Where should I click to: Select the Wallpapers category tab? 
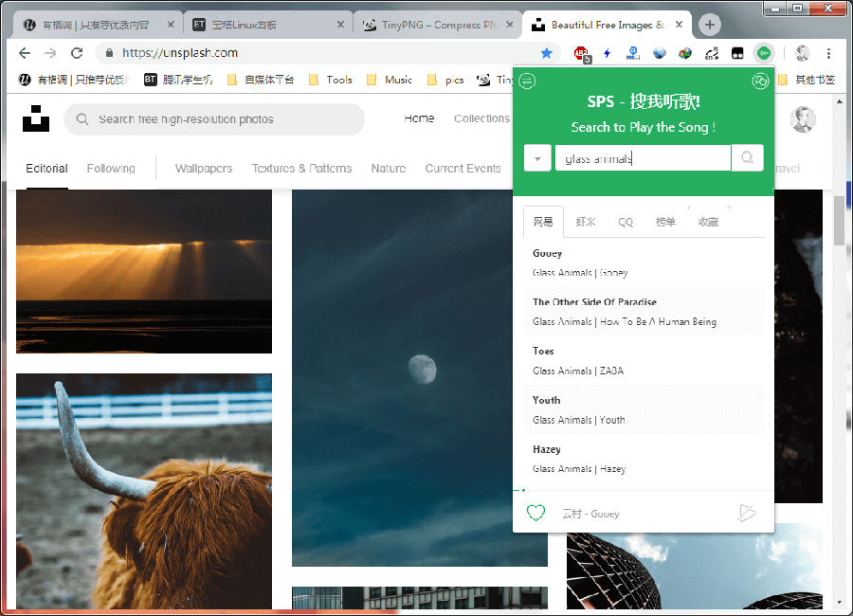click(x=203, y=168)
